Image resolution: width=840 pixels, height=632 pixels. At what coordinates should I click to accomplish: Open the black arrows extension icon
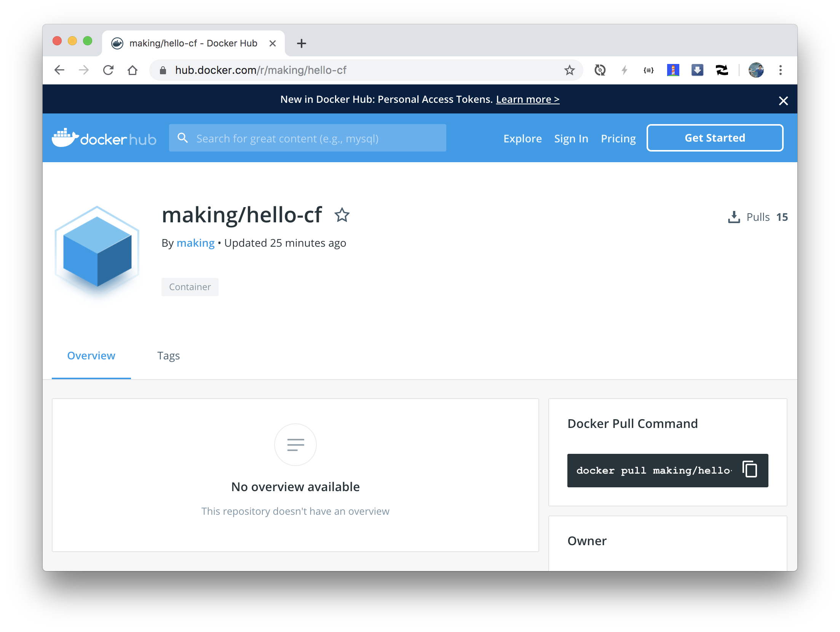click(722, 70)
